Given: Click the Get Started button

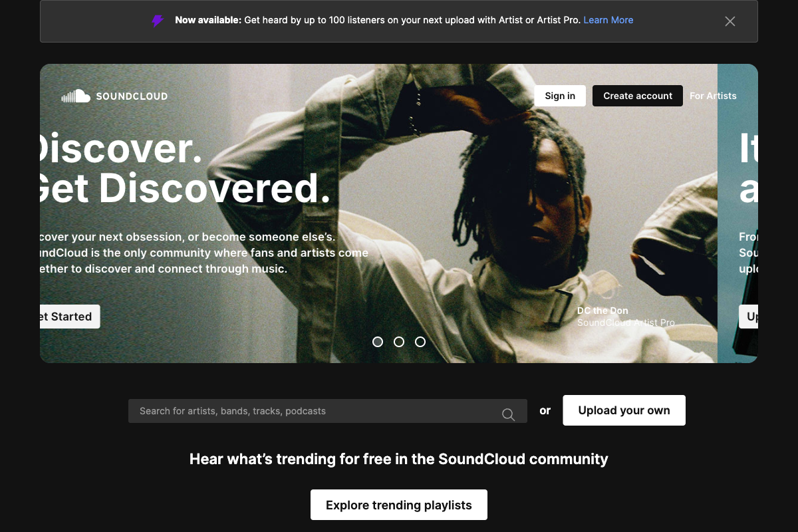Looking at the screenshot, I should [x=70, y=317].
